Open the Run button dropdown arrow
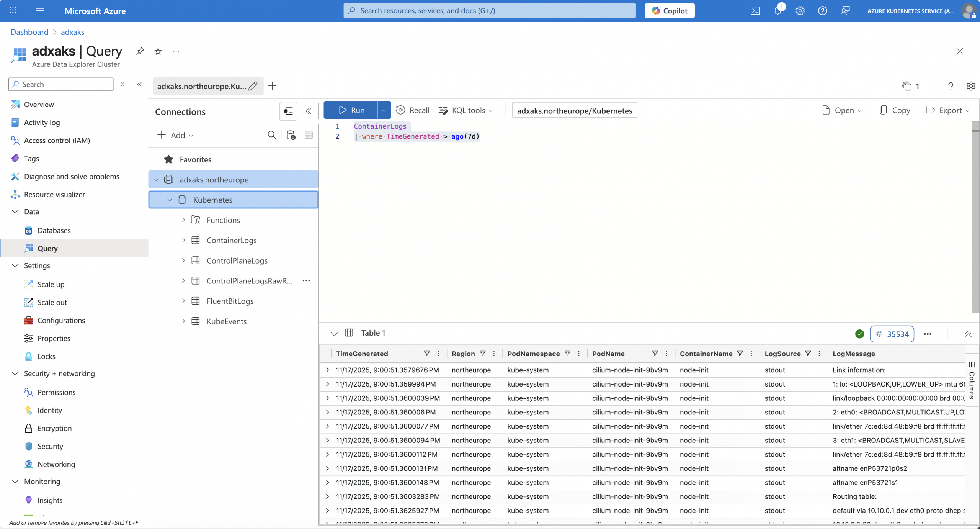The height and width of the screenshot is (529, 980). (384, 110)
